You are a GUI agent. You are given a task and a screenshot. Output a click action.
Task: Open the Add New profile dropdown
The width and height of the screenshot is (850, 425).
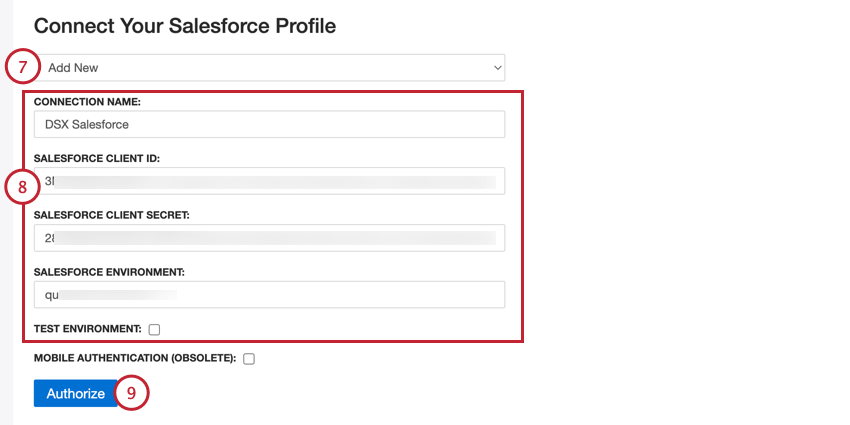[270, 68]
